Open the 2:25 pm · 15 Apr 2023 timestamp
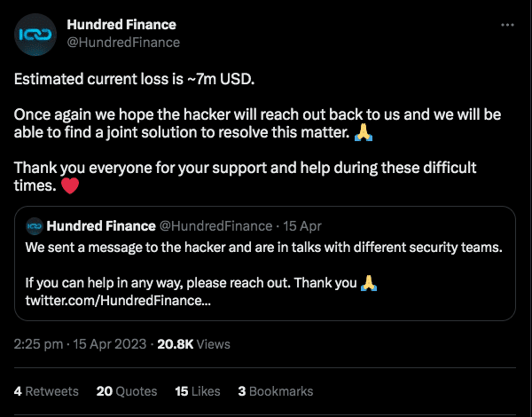This screenshot has width=532, height=417. 82,344
